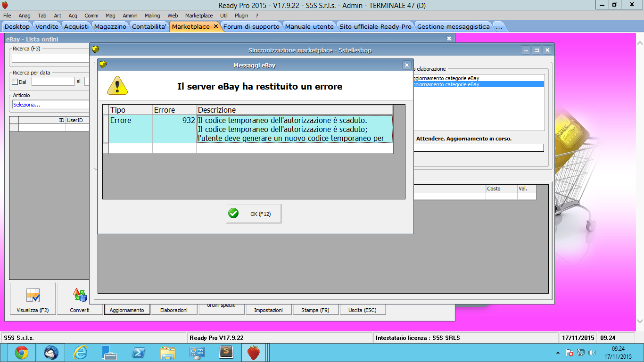644x362 pixels.
Task: Show hidden tray icons arrow
Action: [558, 353]
